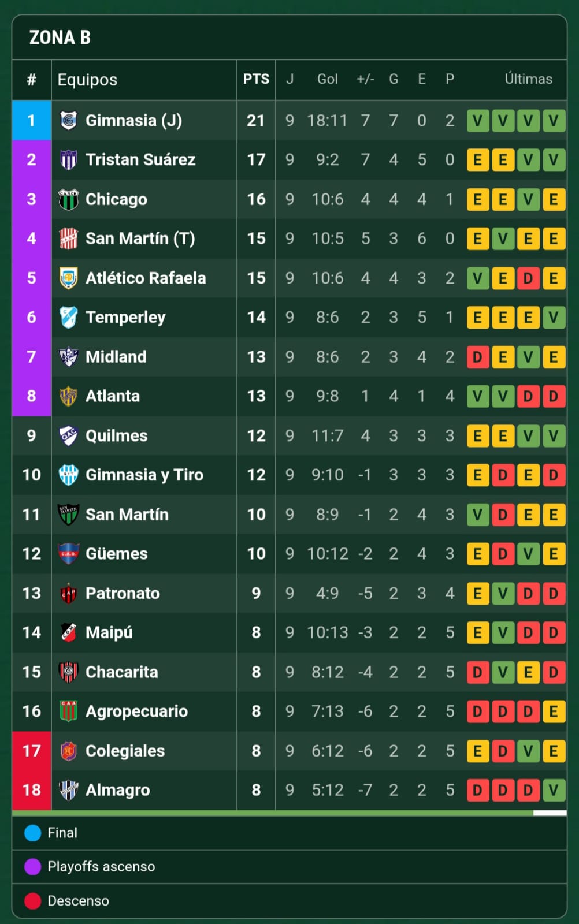Click the Almagro team crest

pyautogui.click(x=68, y=790)
